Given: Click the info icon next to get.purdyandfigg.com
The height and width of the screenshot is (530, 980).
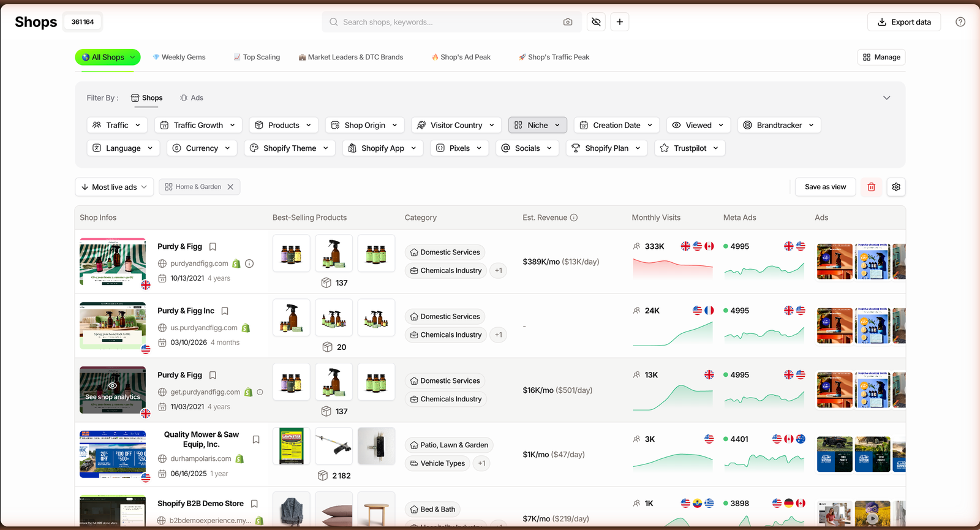Looking at the screenshot, I should tap(260, 392).
